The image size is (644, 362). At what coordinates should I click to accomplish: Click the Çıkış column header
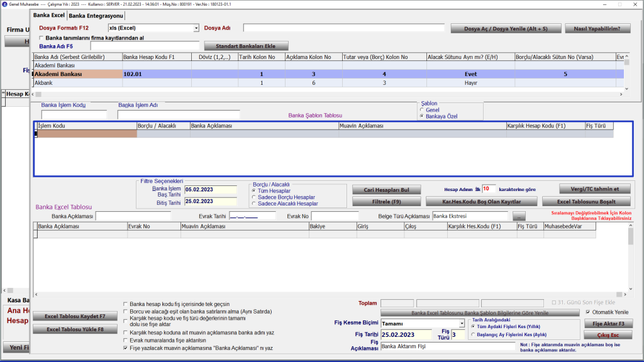pos(426,226)
